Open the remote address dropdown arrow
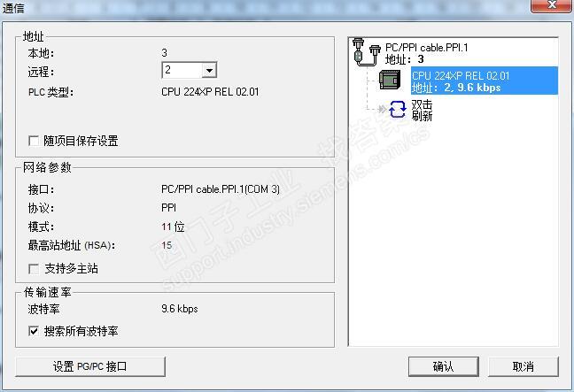The width and height of the screenshot is (574, 392). tap(209, 70)
